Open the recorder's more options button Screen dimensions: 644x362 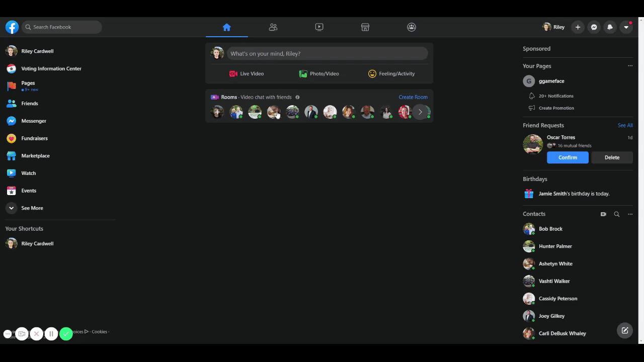(x=8, y=334)
